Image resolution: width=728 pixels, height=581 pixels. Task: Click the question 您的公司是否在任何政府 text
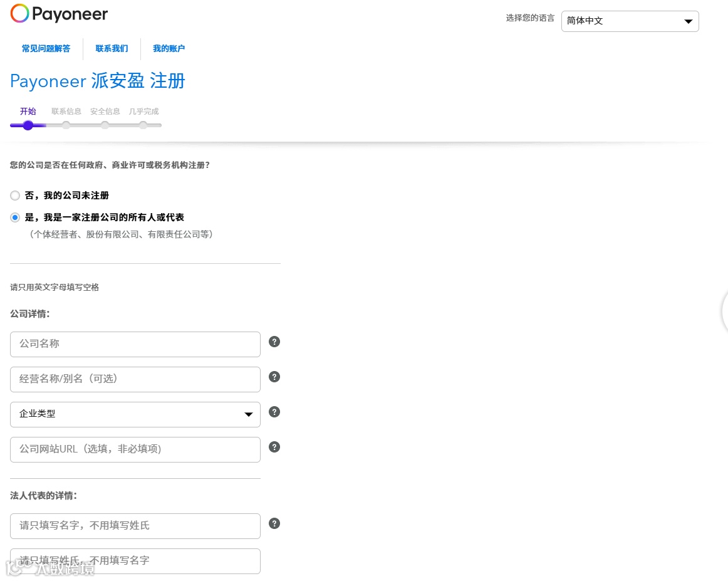pos(110,165)
